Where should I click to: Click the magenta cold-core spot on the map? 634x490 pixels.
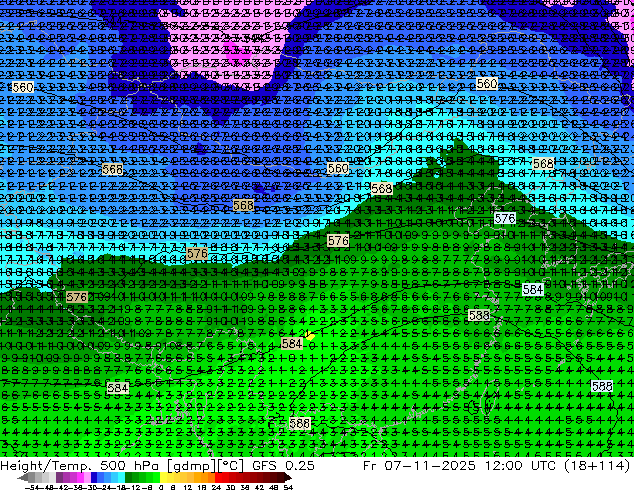[x=238, y=52]
